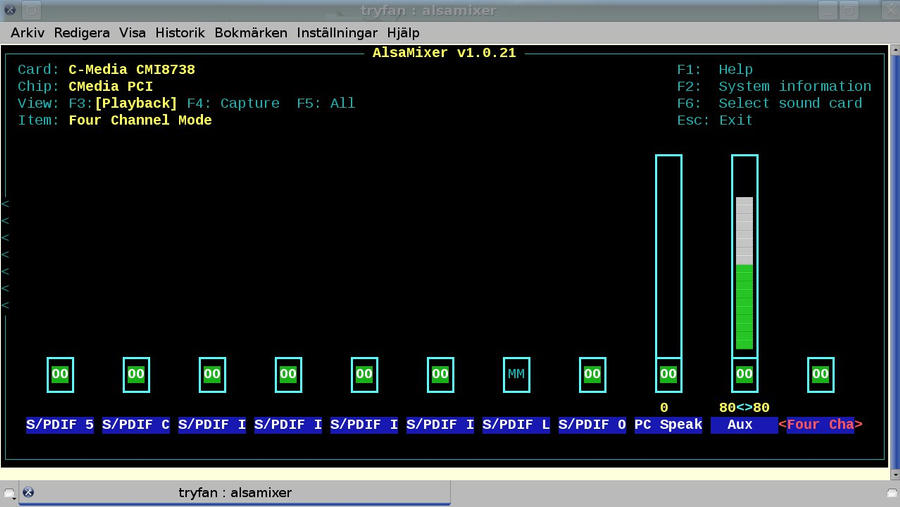900x507 pixels.
Task: Click the close icon on the alsamixer tab
Action: [28, 492]
